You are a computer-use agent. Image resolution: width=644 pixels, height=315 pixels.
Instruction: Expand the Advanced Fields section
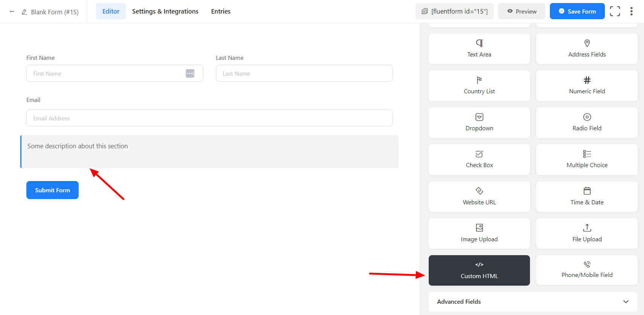point(533,301)
